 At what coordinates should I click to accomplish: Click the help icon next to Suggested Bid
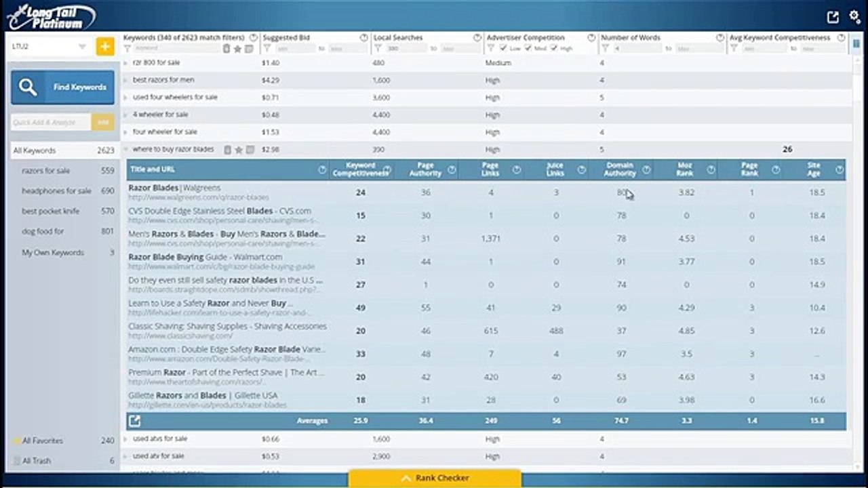click(363, 38)
